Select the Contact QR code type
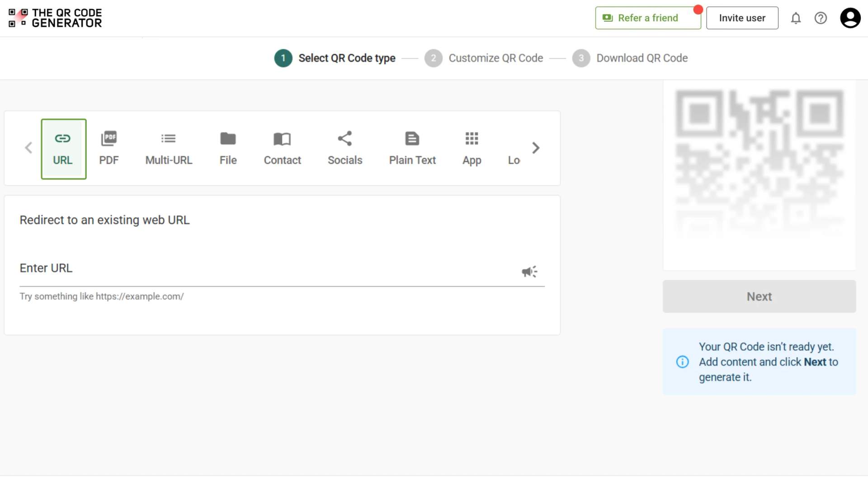Image resolution: width=868 pixels, height=488 pixels. 282,149
